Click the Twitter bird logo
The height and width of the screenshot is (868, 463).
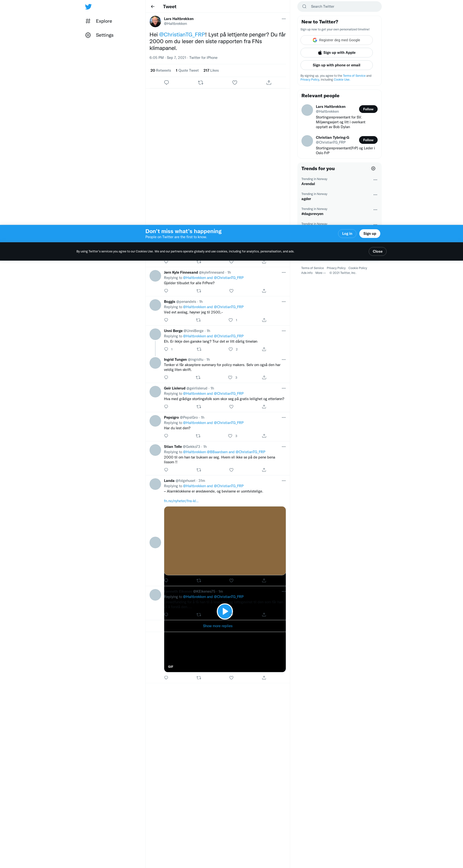coord(88,7)
